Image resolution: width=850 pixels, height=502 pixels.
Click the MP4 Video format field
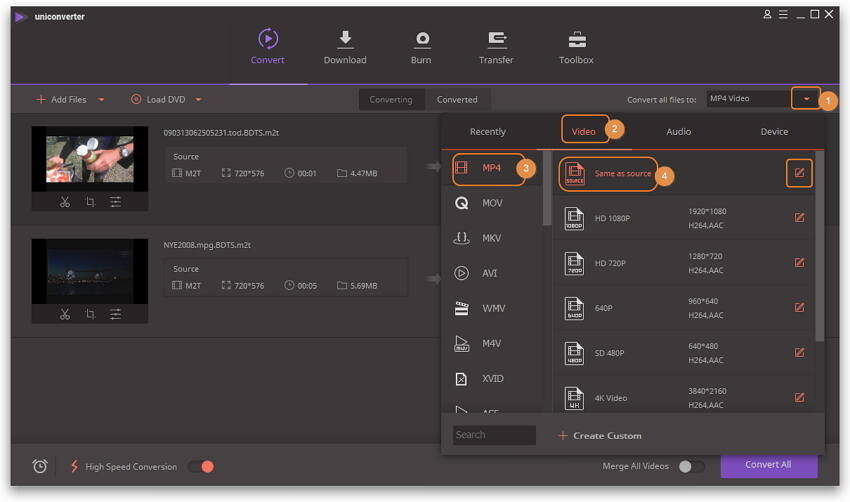point(748,99)
